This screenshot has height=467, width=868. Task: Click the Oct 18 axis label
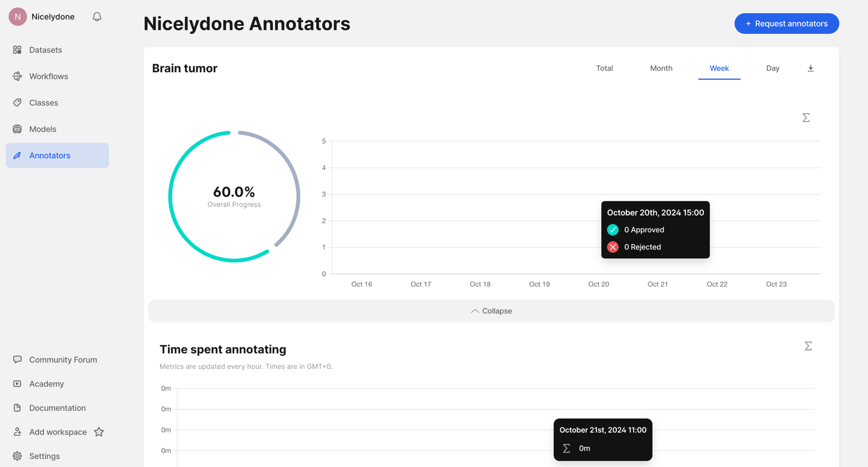(480, 284)
